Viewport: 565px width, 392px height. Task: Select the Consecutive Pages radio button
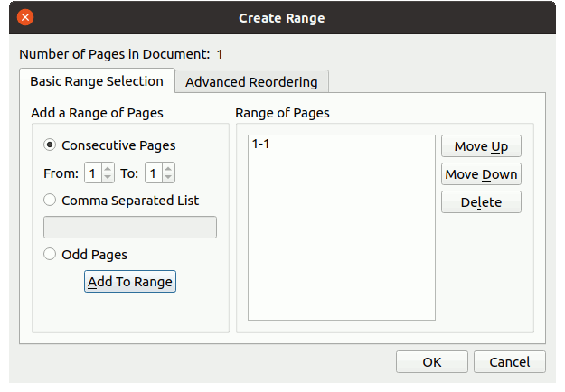pos(50,145)
